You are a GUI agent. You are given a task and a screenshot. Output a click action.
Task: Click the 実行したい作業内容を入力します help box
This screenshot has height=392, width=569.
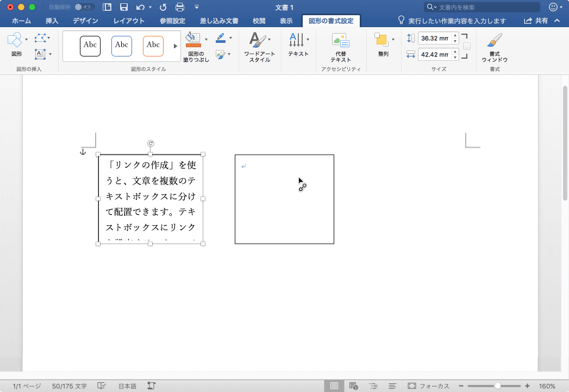(452, 21)
